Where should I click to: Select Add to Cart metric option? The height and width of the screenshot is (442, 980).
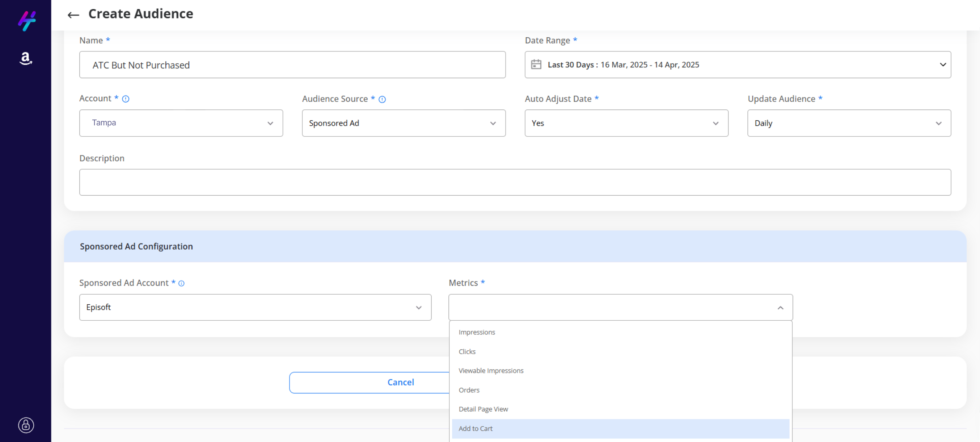click(x=475, y=428)
